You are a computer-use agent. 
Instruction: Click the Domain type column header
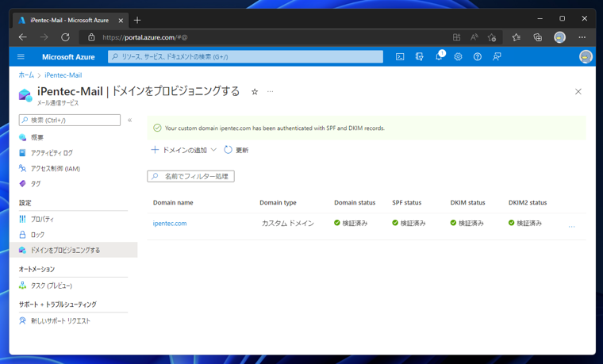point(278,202)
